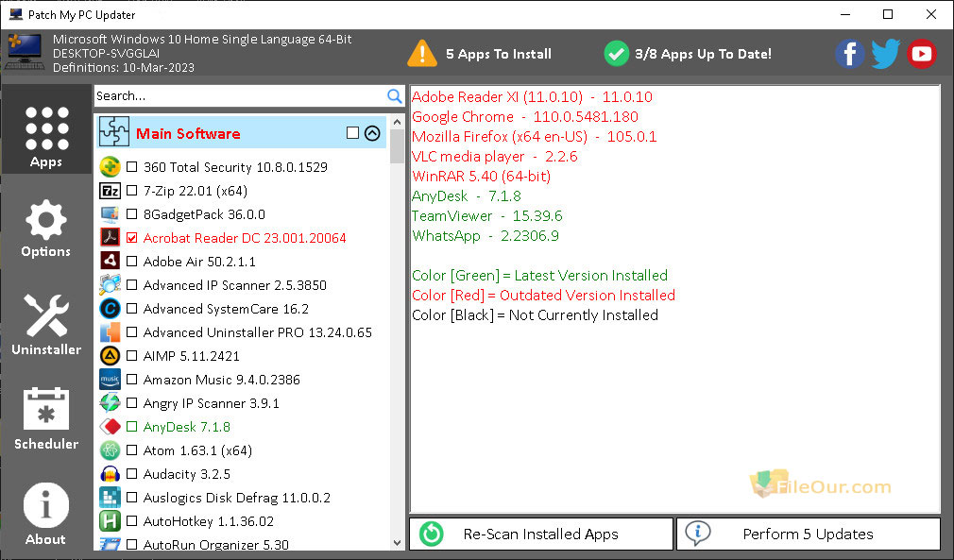
Task: Click the Auslogics Disk Defrag icon
Action: click(x=110, y=498)
